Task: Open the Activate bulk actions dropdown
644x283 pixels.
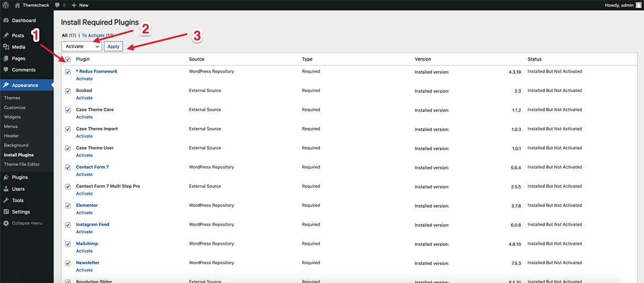Action: tap(81, 46)
